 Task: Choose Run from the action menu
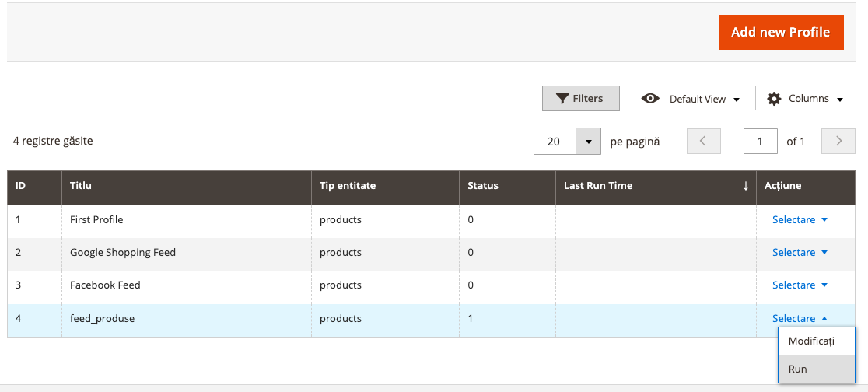click(x=817, y=369)
